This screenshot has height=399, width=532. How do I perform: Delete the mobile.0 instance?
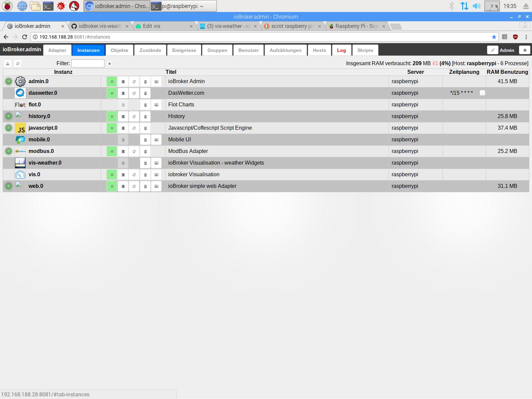coord(145,140)
